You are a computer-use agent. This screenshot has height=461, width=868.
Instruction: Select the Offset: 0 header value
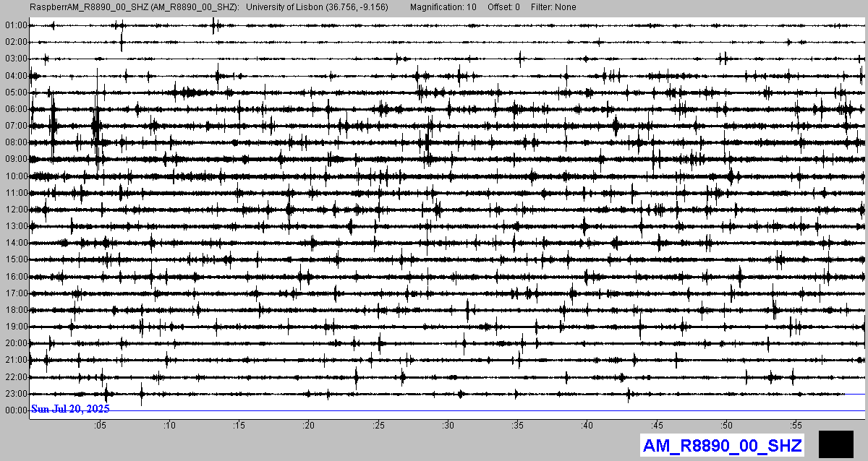tap(503, 7)
